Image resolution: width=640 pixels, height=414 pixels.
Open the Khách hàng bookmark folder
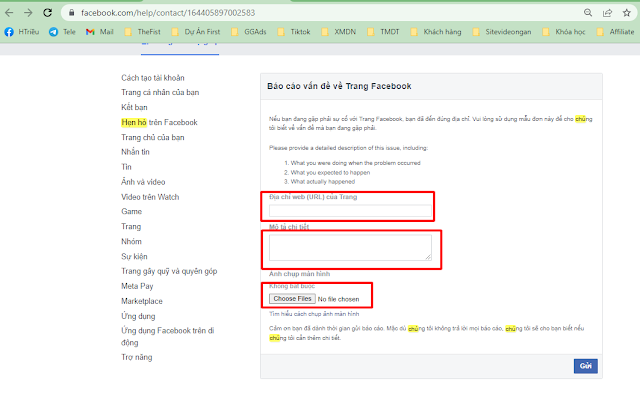[x=436, y=32]
